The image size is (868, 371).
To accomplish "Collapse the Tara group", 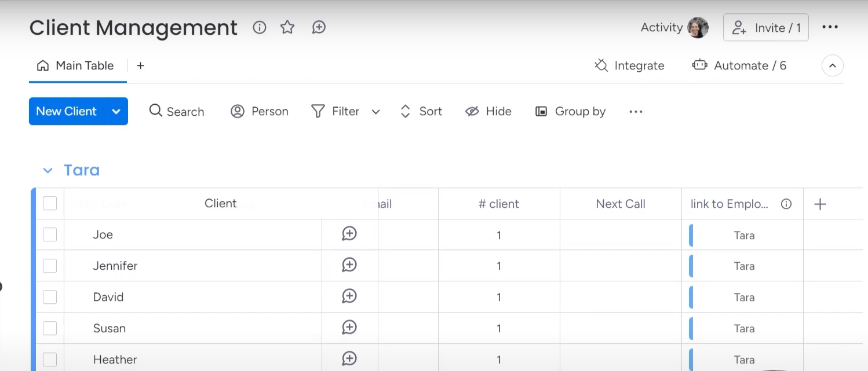I will (x=48, y=170).
